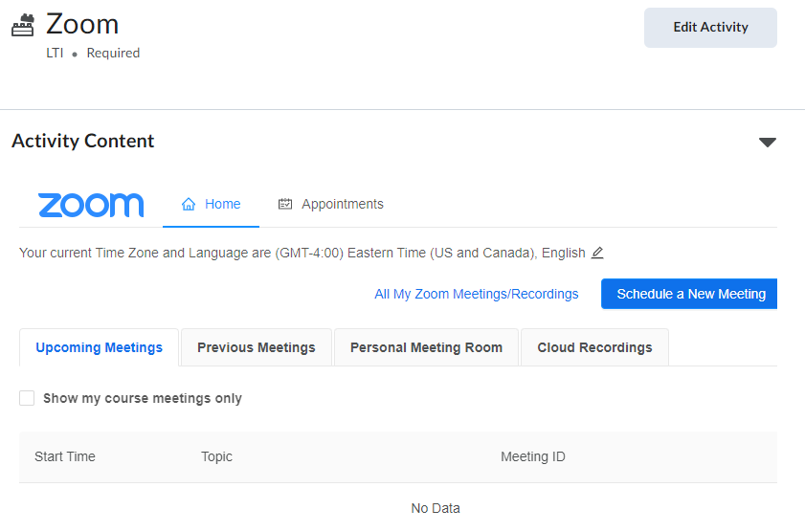This screenshot has width=805, height=532.
Task: Click the Topic column header
Action: click(216, 456)
